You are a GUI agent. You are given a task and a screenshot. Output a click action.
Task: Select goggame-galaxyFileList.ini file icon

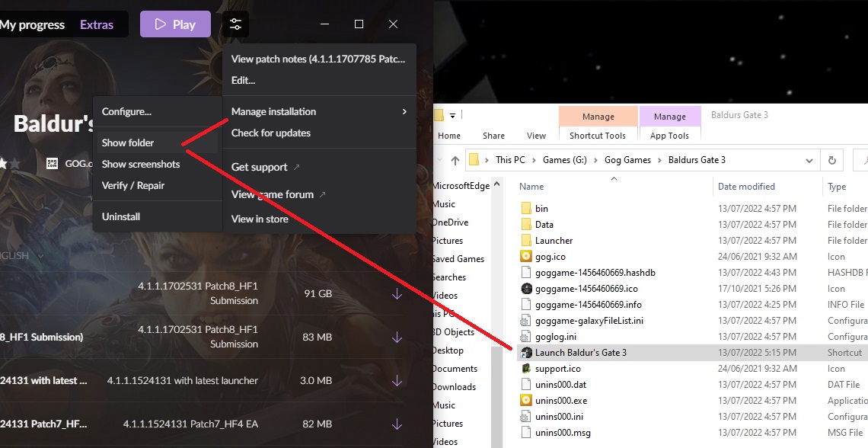coord(526,321)
